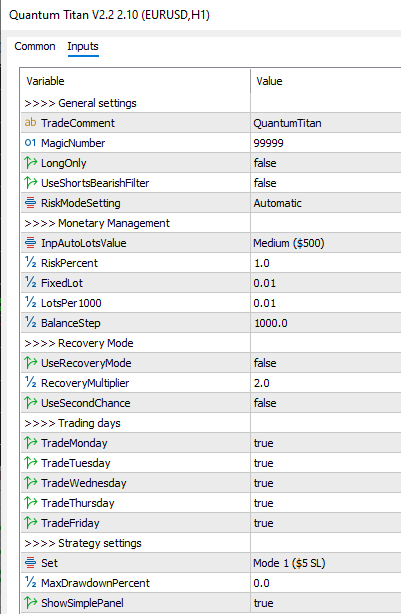
Task: Click the double icon beside RecoveryMultiplier
Action: (x=31, y=382)
